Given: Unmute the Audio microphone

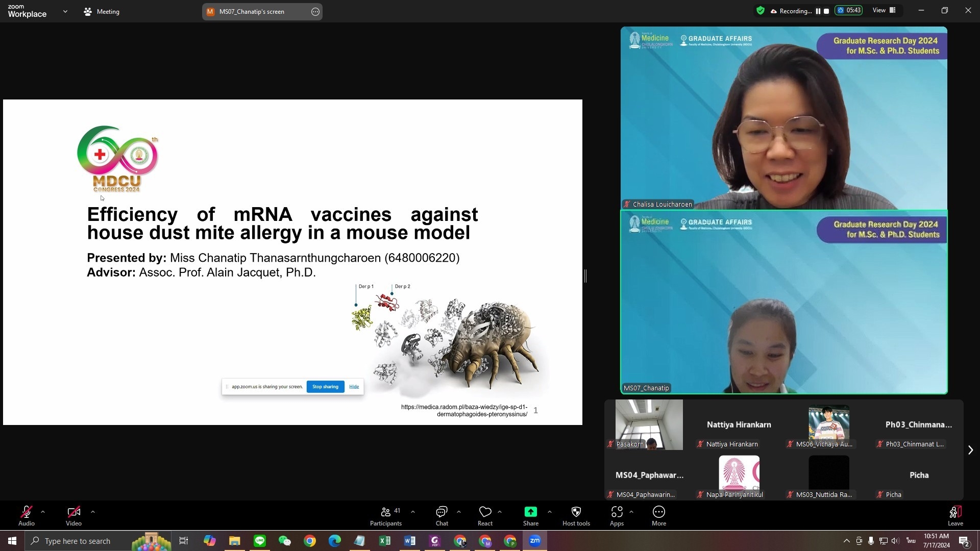Looking at the screenshot, I should [x=27, y=512].
